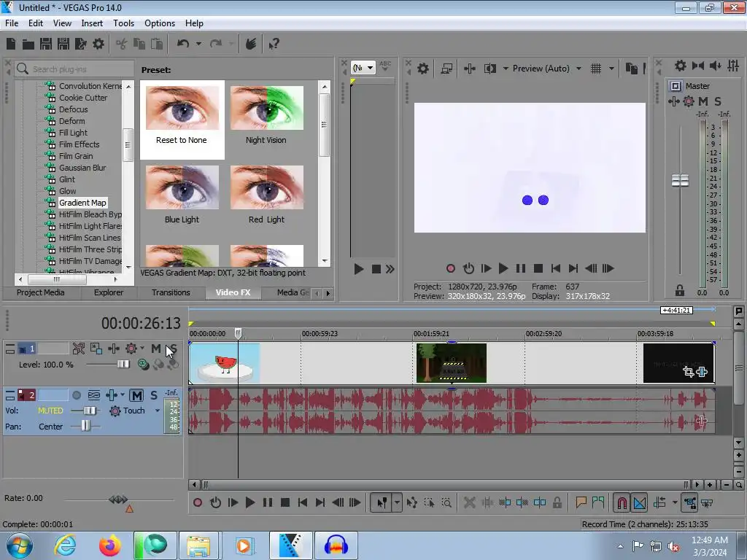Open track 1 automation settings dropdown arrow
Image resolution: width=747 pixels, height=560 pixels.
[142, 349]
